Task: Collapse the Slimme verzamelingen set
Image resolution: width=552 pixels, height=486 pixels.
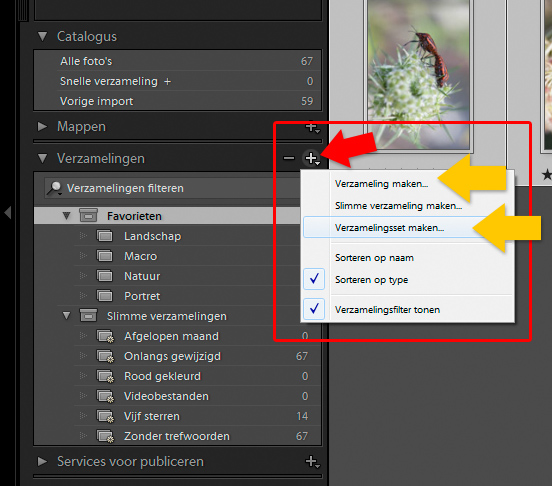Action: click(66, 316)
